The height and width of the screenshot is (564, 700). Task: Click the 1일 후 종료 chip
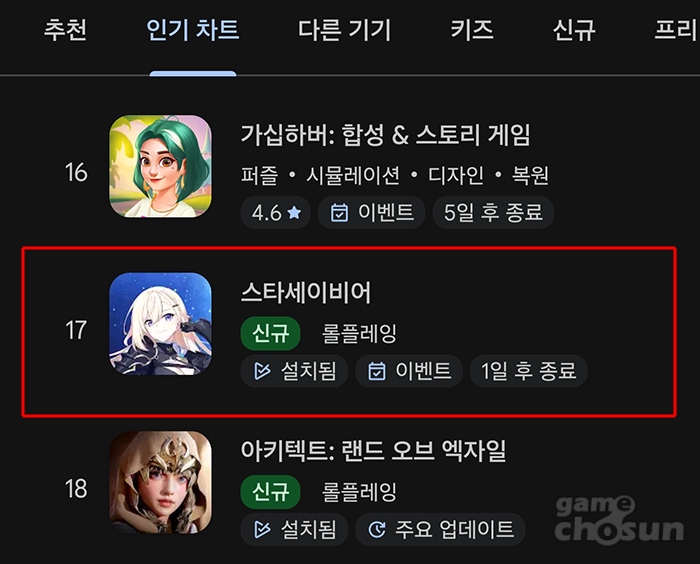[529, 371]
